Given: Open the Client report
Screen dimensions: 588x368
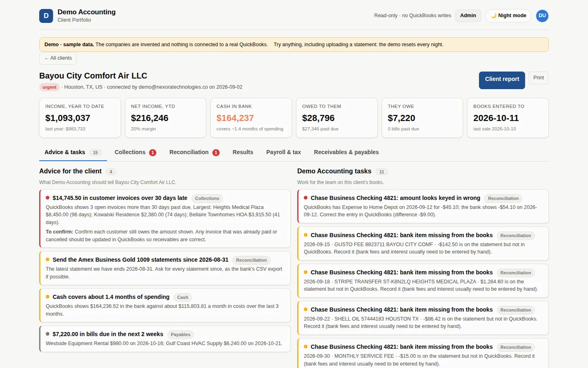Looking at the screenshot, I should click(502, 79).
